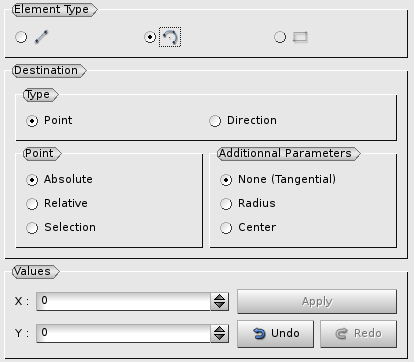Click the Apply button

[317, 302]
